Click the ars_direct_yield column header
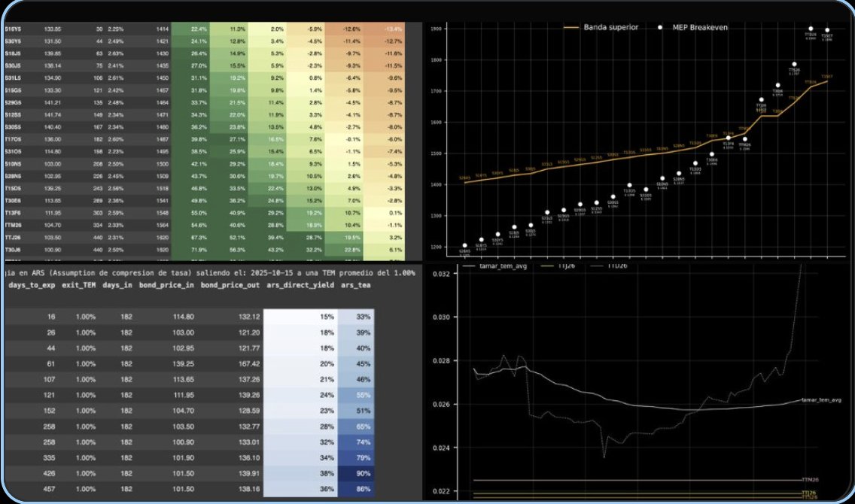This screenshot has height=504, width=855. (300, 285)
